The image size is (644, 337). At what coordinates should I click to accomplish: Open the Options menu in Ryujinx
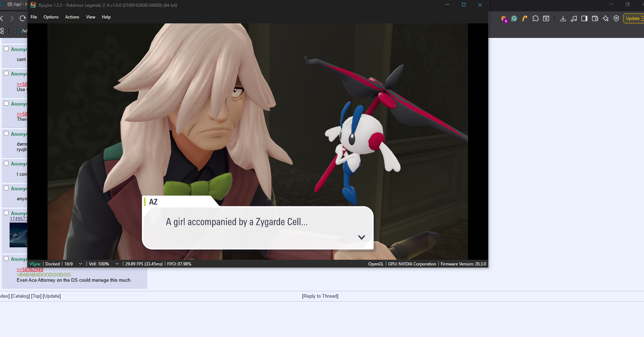click(51, 17)
